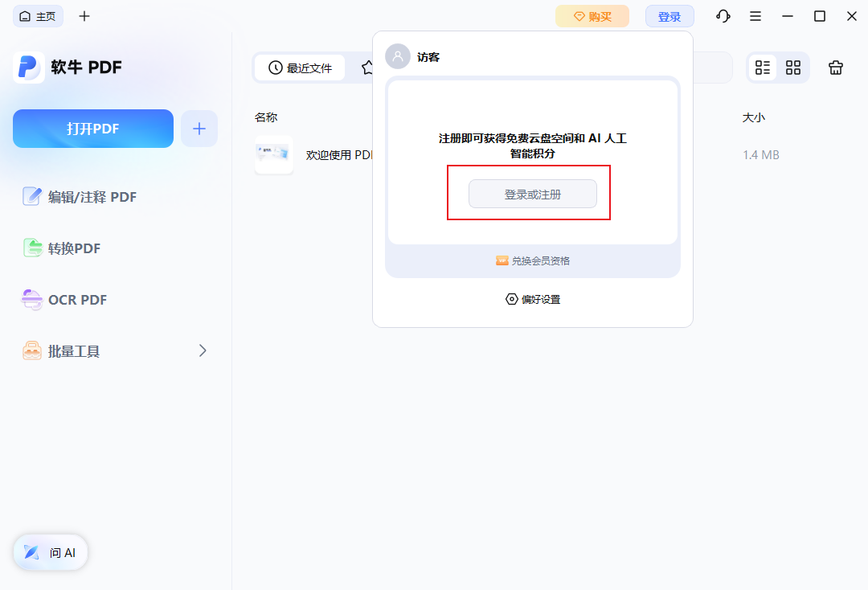Switch to list view layout
This screenshot has width=868, height=590.
tap(763, 68)
